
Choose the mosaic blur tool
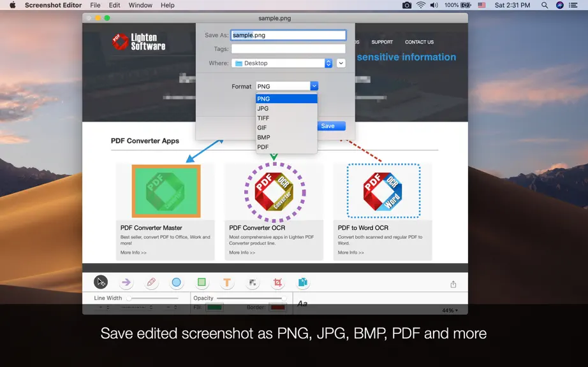point(253,282)
